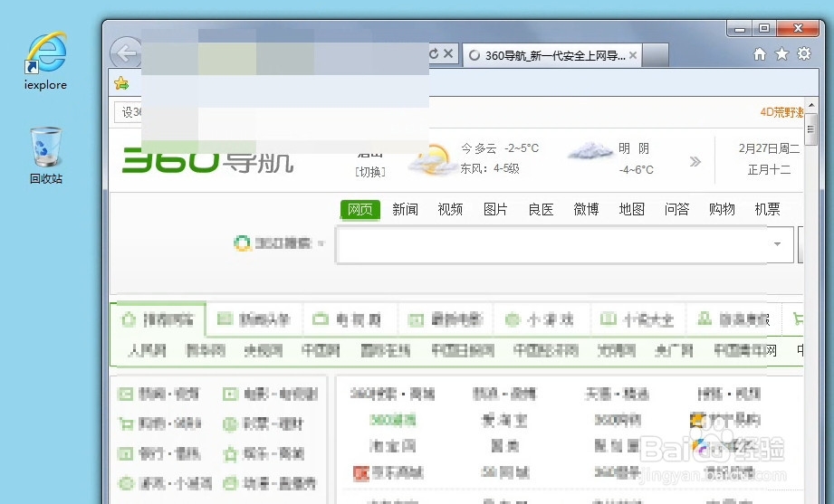Open the 彩票·理财 sidebar category
The height and width of the screenshot is (504, 834).
[x=264, y=423]
